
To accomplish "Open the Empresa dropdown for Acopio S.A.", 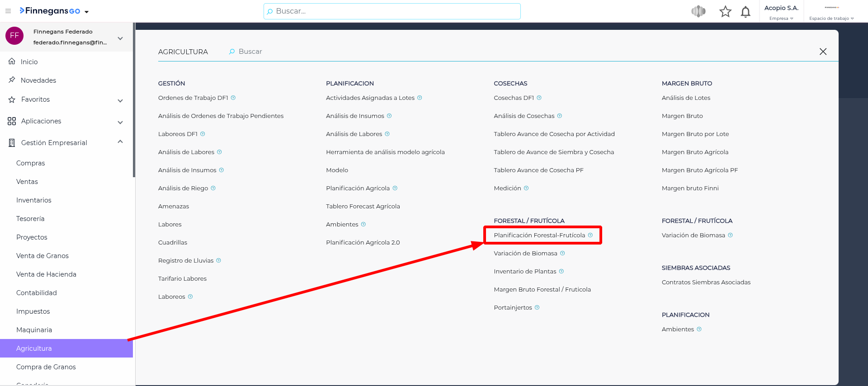I will (781, 18).
